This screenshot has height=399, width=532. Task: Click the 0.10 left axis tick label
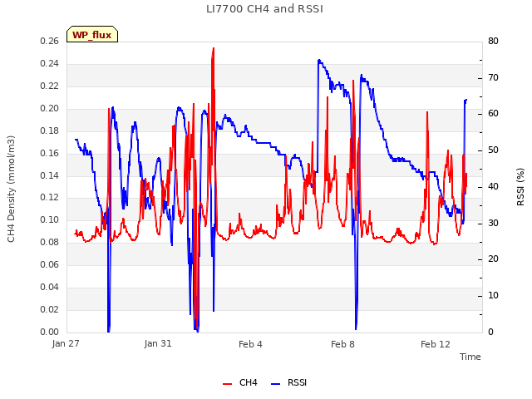(50, 219)
